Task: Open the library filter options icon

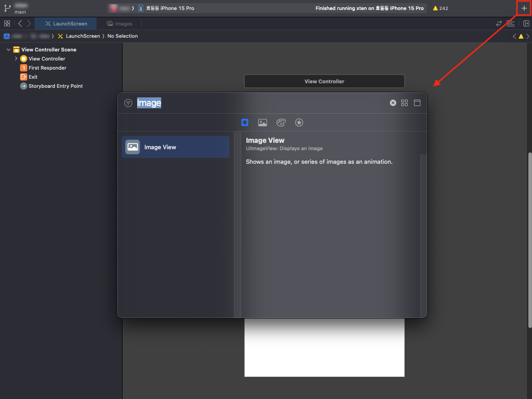Action: click(128, 103)
